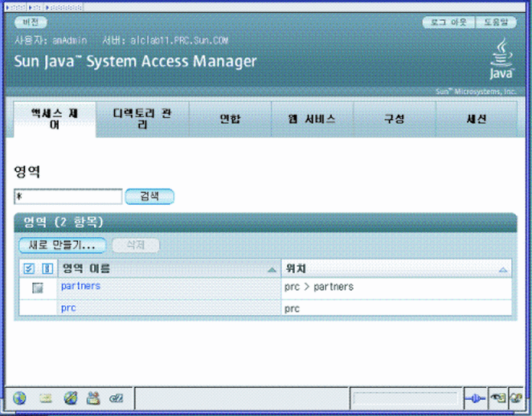Focus the realm search field containing asterisk
The width and height of the screenshot is (532, 416).
[68, 197]
